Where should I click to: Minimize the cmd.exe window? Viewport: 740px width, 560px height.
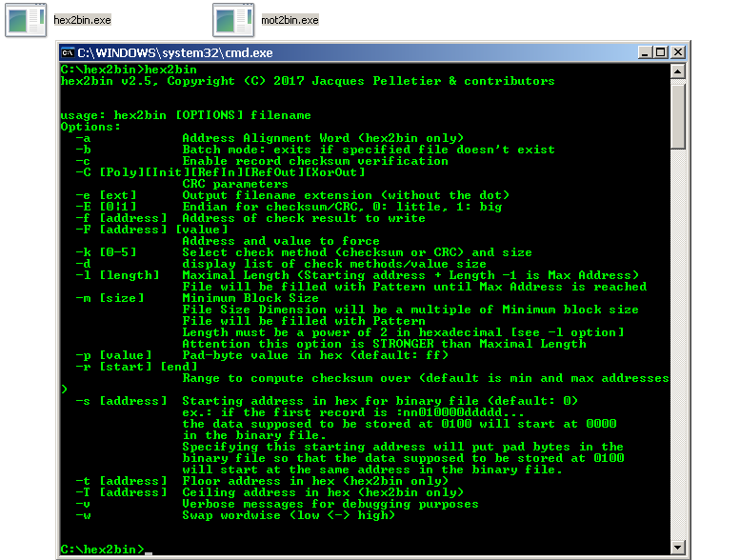click(x=644, y=52)
